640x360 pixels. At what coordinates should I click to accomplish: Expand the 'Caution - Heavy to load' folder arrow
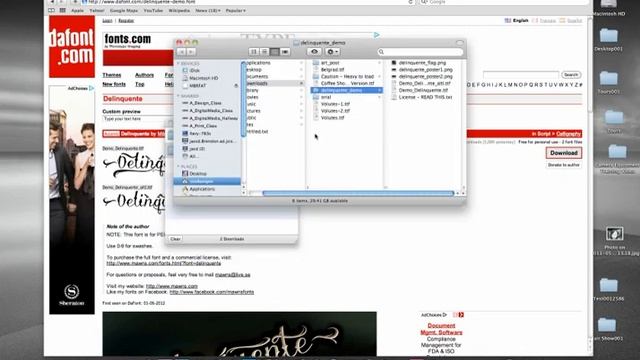click(380, 77)
